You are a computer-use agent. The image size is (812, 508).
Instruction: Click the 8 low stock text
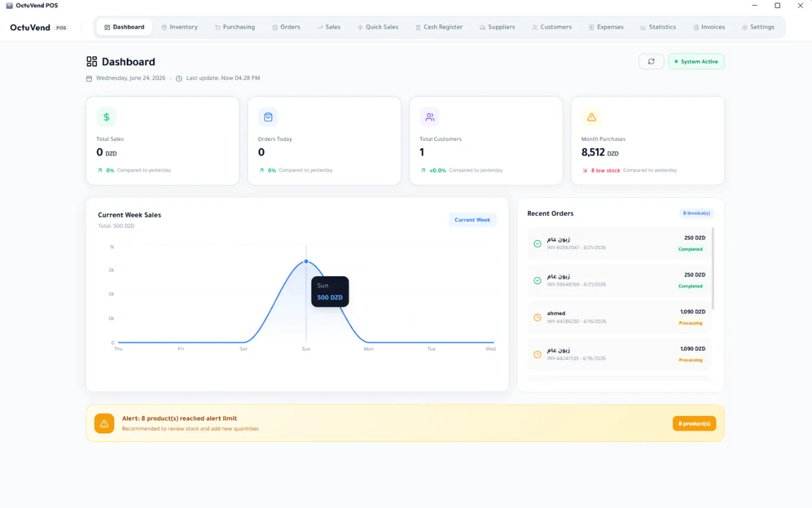coord(606,170)
